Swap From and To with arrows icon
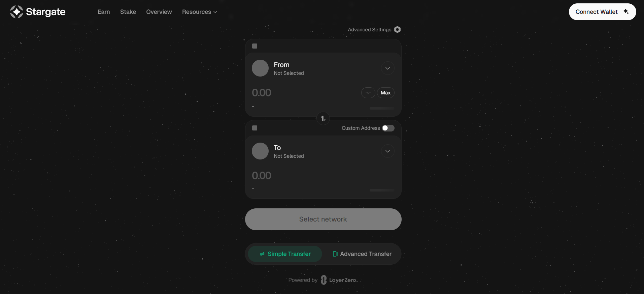 pyautogui.click(x=323, y=118)
